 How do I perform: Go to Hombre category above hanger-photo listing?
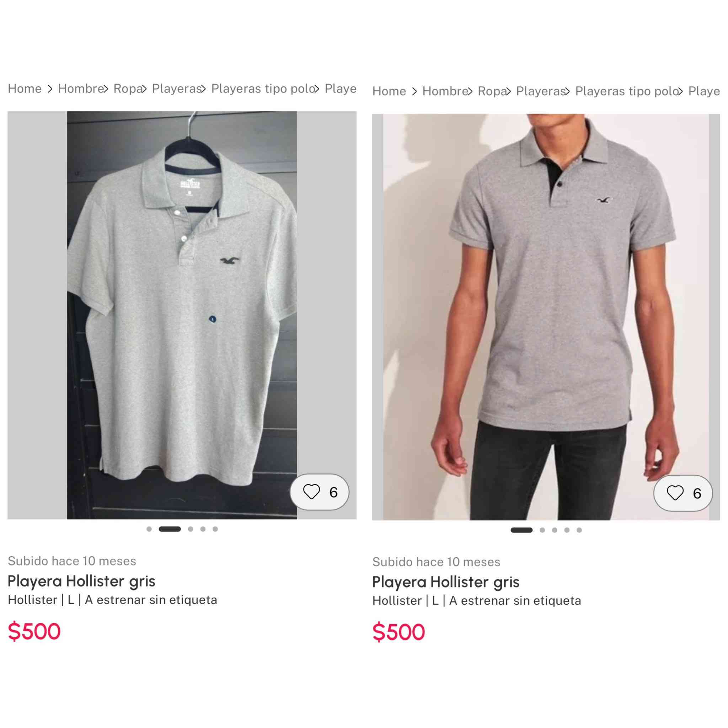(81, 89)
